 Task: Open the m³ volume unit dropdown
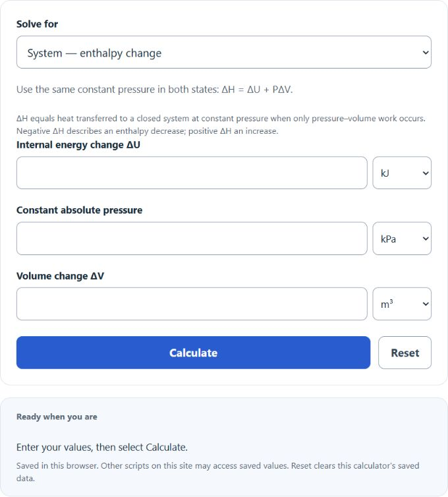coord(402,304)
